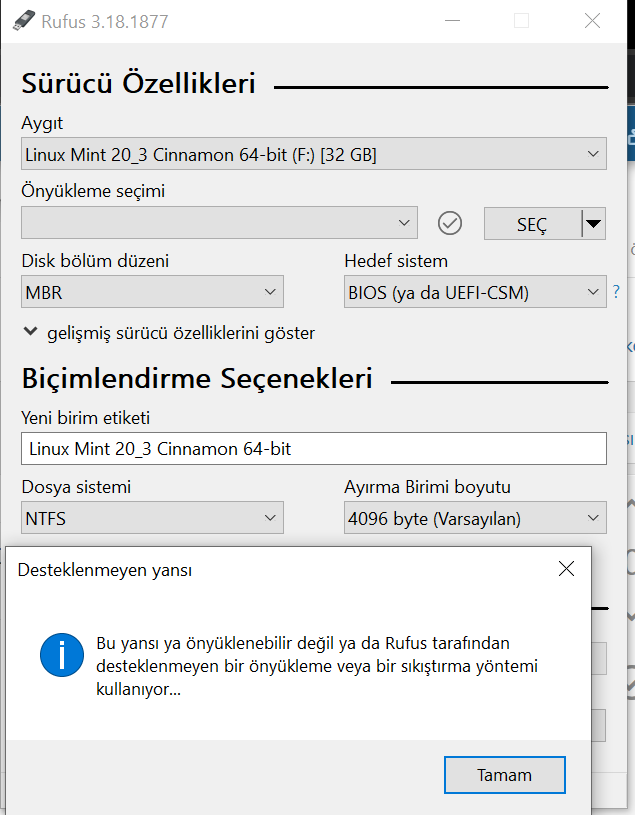Close the Desteklenmeyen yansı dialog with X
This screenshot has height=815, width=635.
tap(566, 570)
